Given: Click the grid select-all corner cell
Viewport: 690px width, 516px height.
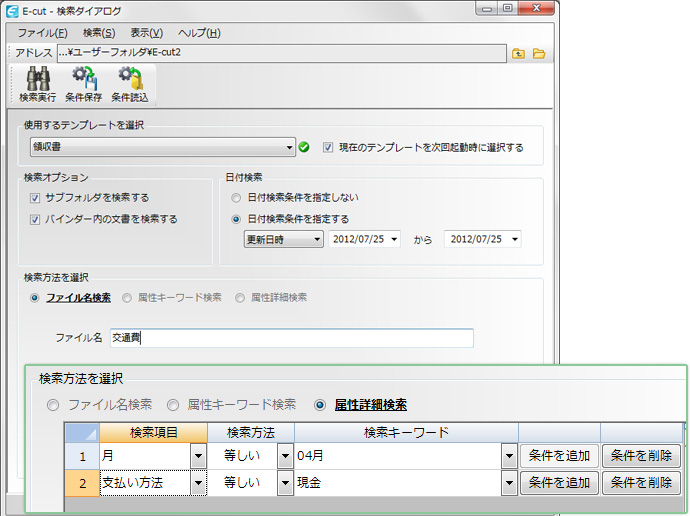Looking at the screenshot, I should point(82,433).
